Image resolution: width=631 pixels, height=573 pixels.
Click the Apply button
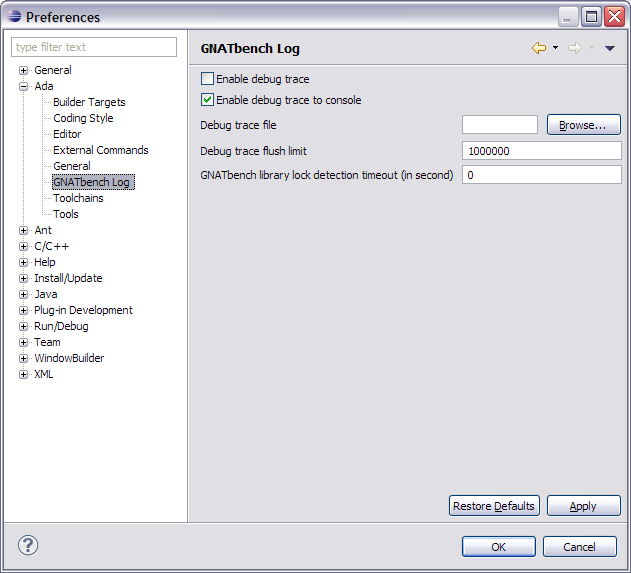584,505
